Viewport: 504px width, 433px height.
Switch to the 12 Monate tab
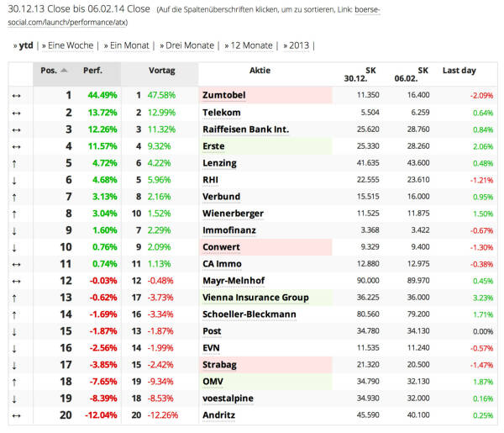(250, 45)
